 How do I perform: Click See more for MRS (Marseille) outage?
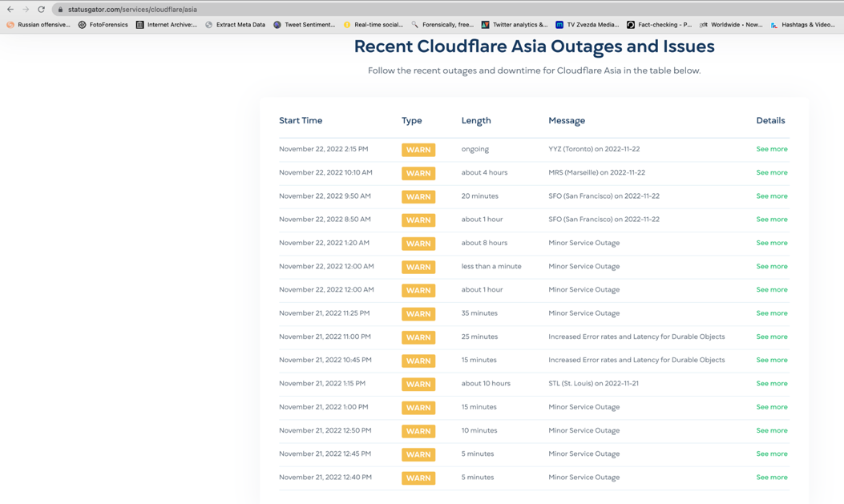772,172
